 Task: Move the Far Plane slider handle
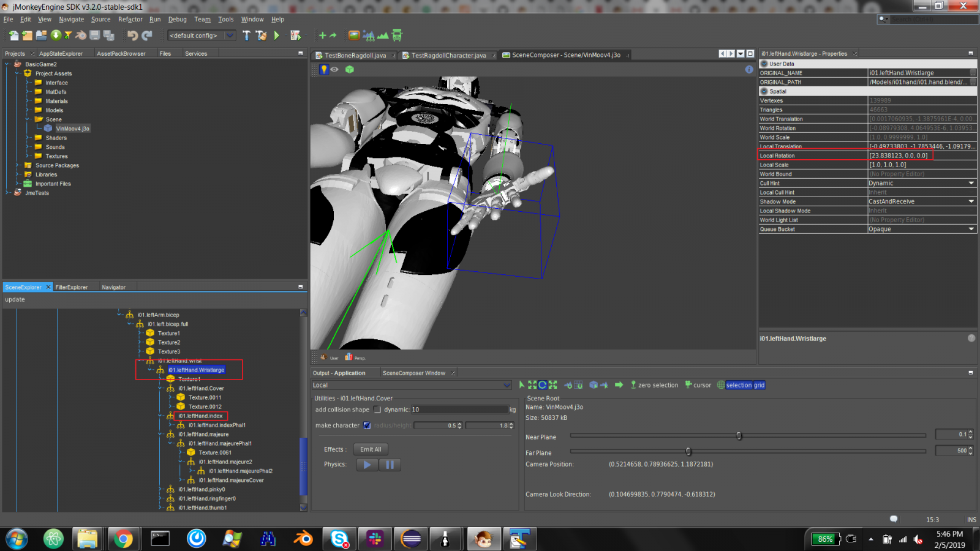(688, 451)
